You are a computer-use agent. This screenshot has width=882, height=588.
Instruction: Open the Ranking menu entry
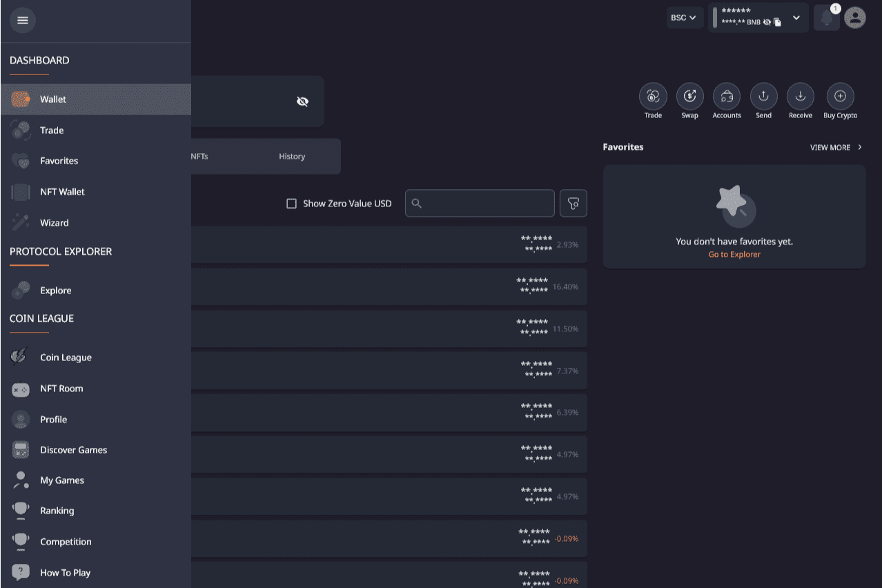(96, 511)
